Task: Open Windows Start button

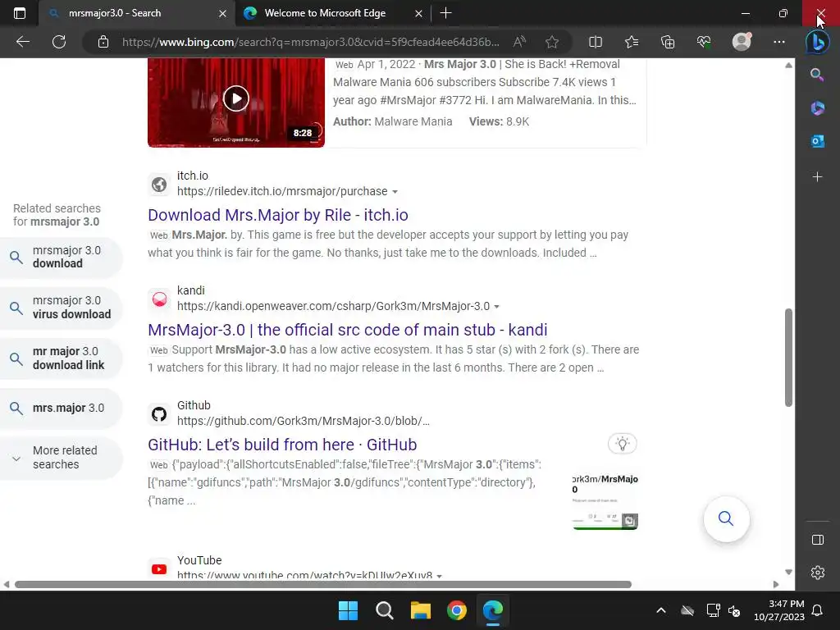Action: click(x=348, y=610)
